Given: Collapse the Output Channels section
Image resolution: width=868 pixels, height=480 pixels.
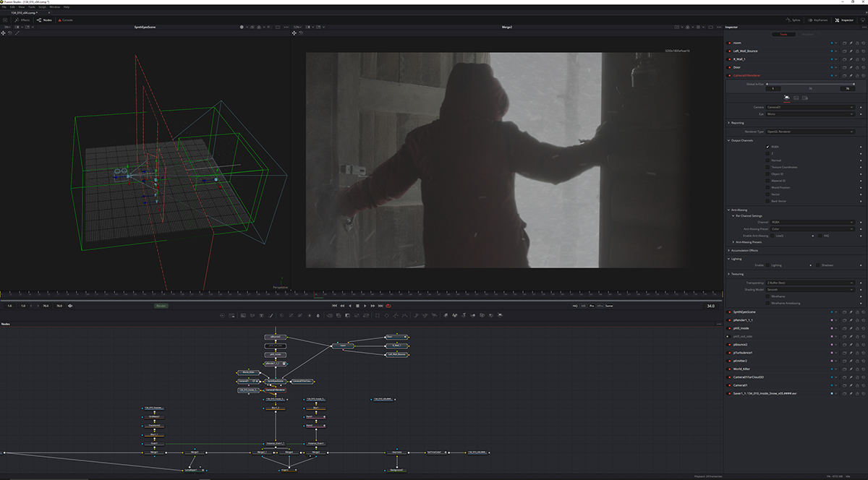Looking at the screenshot, I should pos(741,140).
